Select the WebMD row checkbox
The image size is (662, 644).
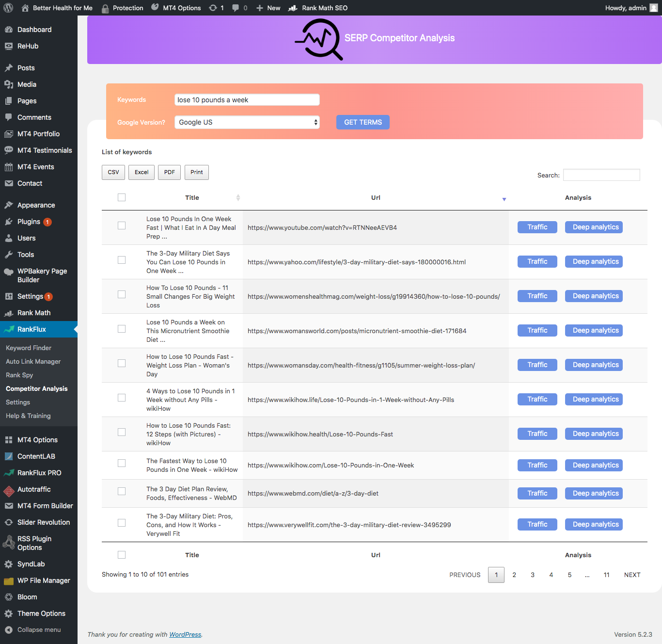(x=122, y=491)
